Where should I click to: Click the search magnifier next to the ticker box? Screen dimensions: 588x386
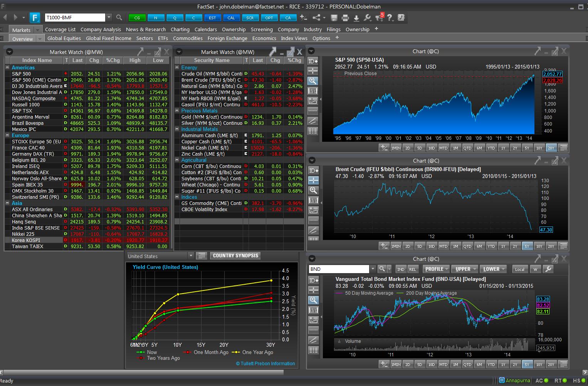119,17
